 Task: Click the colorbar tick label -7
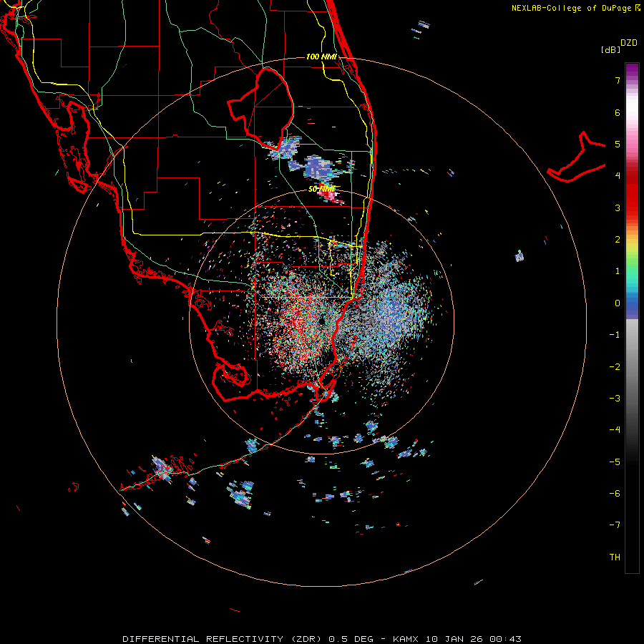pyautogui.click(x=615, y=525)
